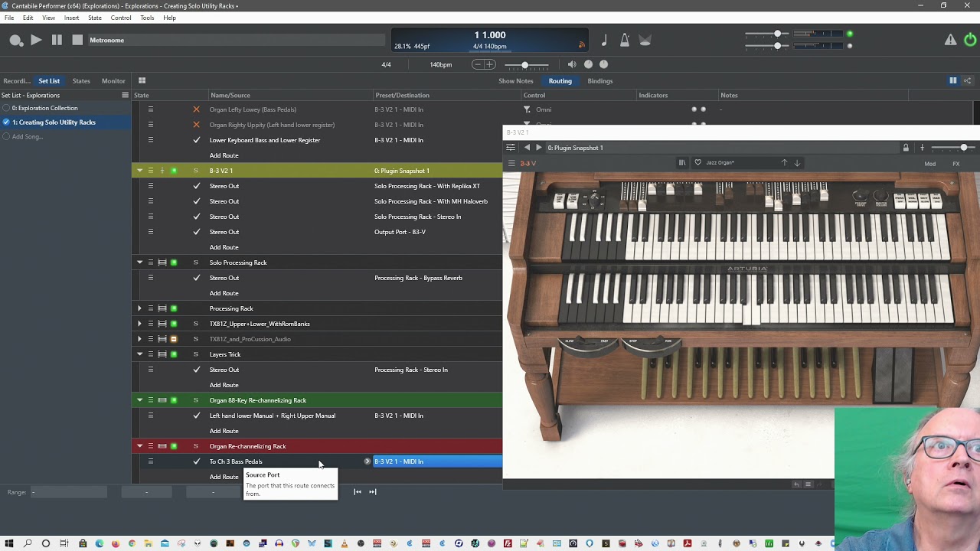Collapse the Organ 88-Key Re-channelizing Rack
Screen dimensions: 980x551
139,400
